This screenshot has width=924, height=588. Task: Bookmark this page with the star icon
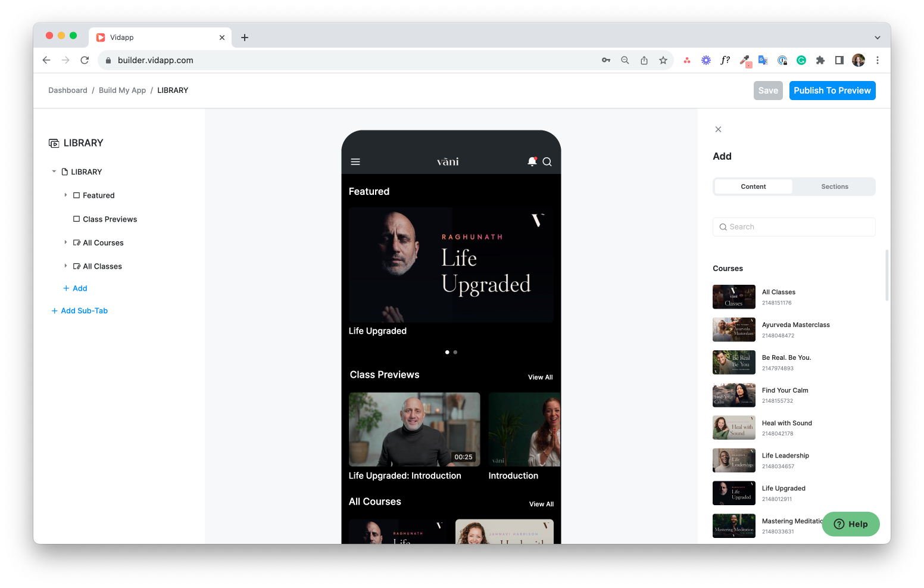(663, 60)
